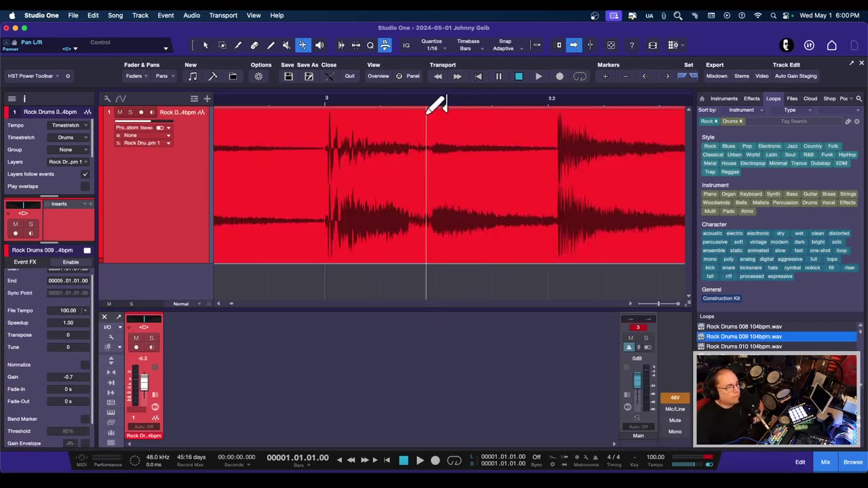Open the Audio menu
Viewport: 868px width, 488px height.
click(192, 16)
